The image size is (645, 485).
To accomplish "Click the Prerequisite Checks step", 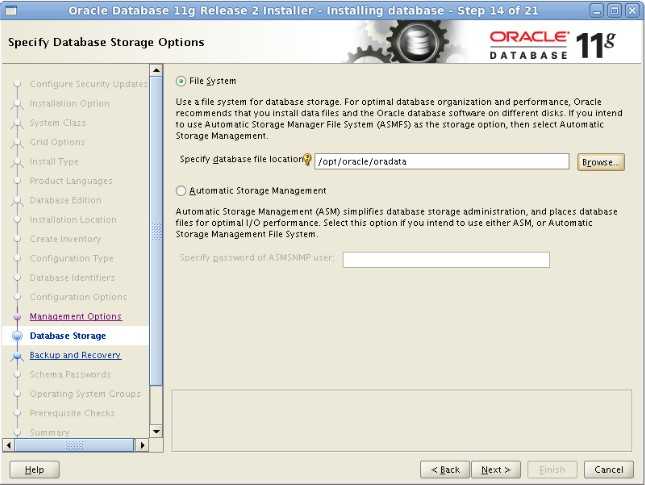I will (x=72, y=413).
